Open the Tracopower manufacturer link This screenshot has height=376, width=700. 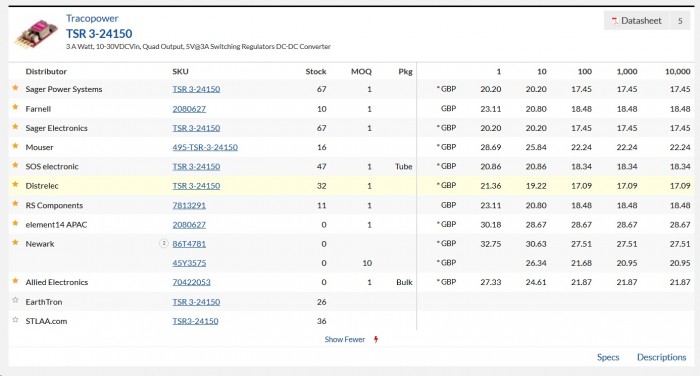[x=92, y=18]
